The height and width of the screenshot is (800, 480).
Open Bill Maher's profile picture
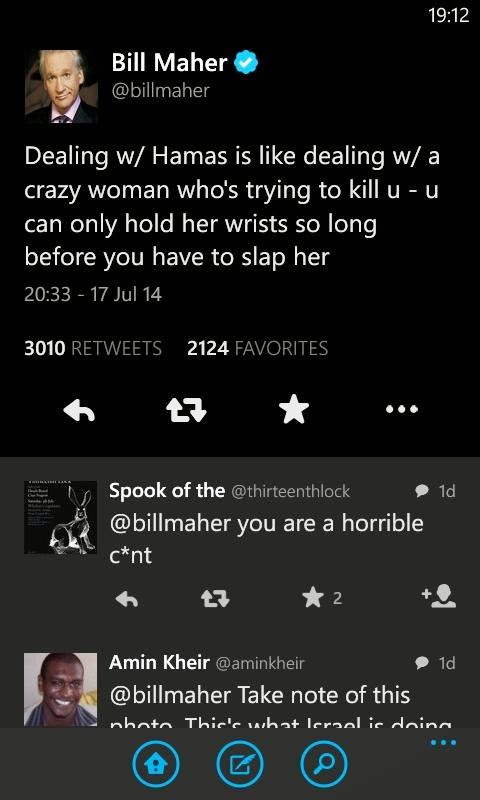[61, 87]
